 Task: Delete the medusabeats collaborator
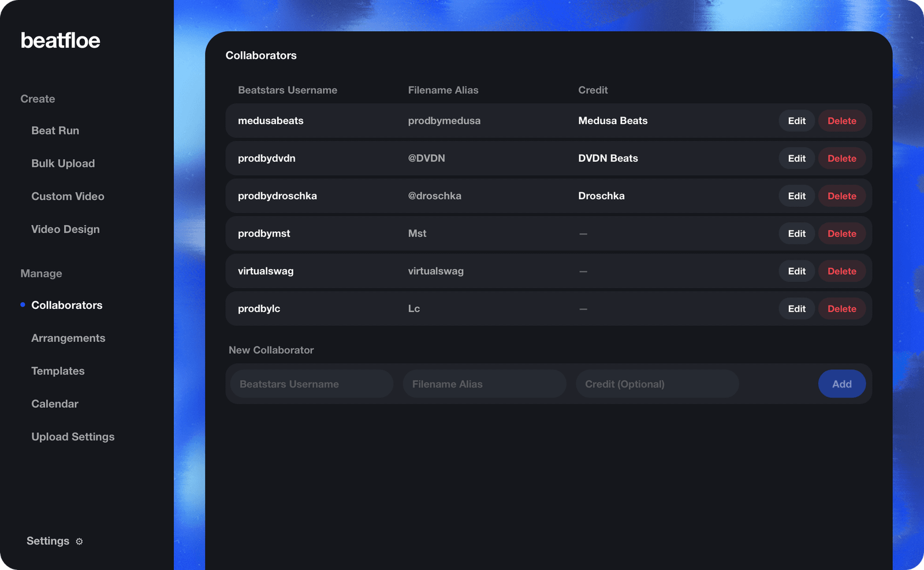[x=842, y=121]
